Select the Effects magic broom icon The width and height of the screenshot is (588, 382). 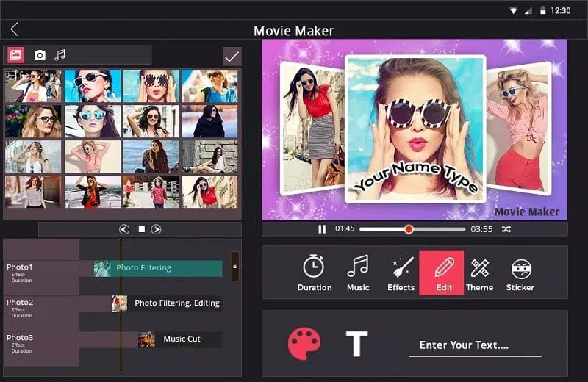(401, 273)
